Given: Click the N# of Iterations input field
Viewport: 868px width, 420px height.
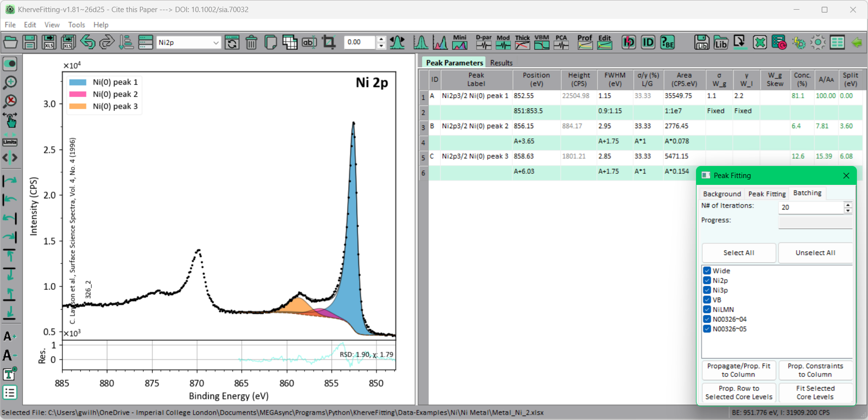Looking at the screenshot, I should (x=811, y=207).
